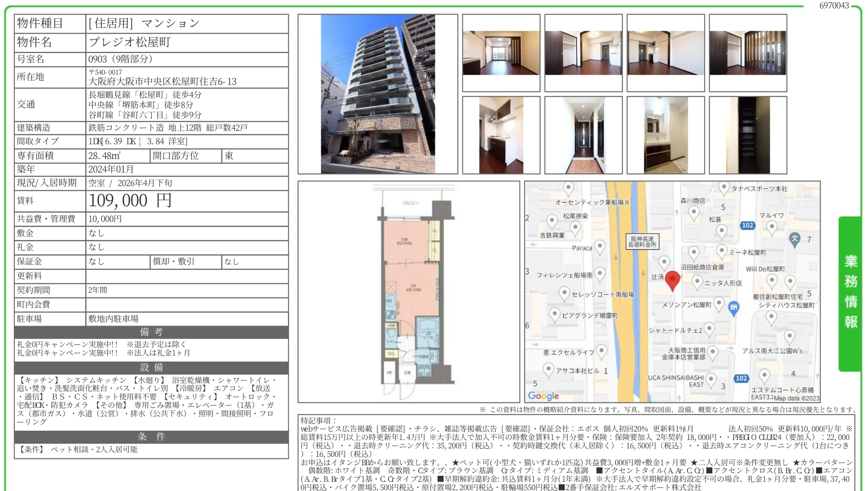This screenshot has height=491, width=868.
Task: Click the 恵エクセルライフ marker
Action: (x=601, y=351)
